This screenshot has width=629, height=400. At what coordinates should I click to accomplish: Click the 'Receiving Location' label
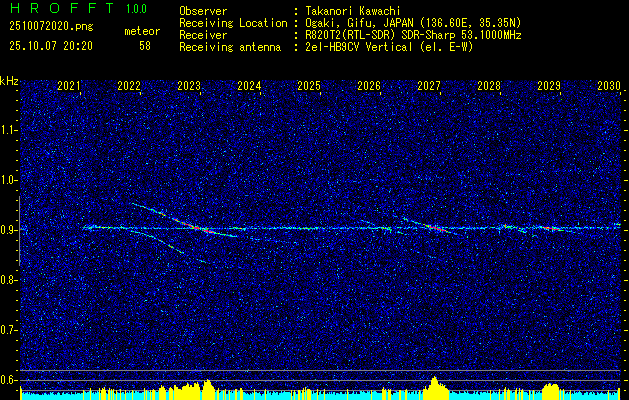tap(233, 23)
